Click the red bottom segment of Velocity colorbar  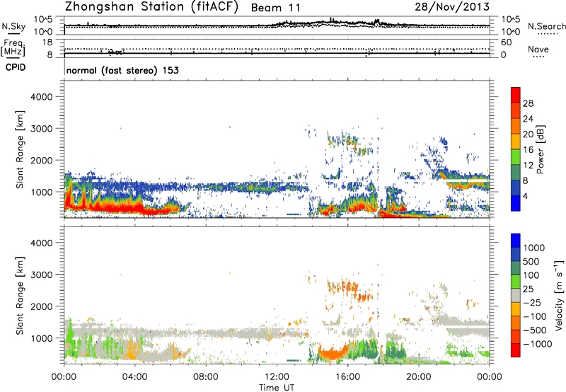point(516,350)
